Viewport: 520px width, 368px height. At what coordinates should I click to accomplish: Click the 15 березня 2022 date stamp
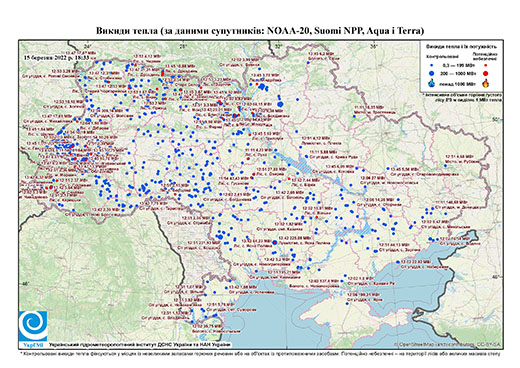click(56, 57)
